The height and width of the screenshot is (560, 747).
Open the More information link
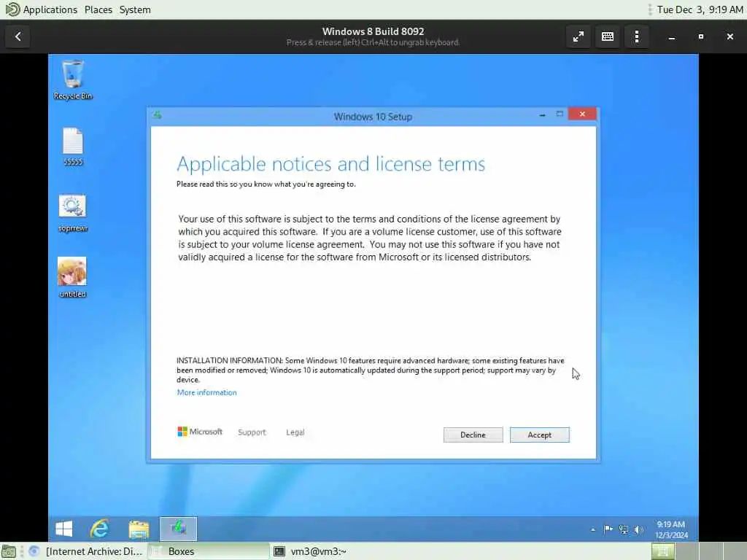(x=206, y=392)
